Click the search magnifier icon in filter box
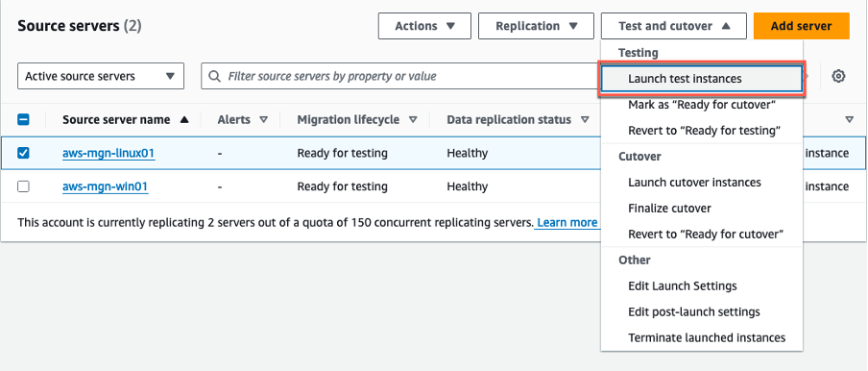 [214, 77]
